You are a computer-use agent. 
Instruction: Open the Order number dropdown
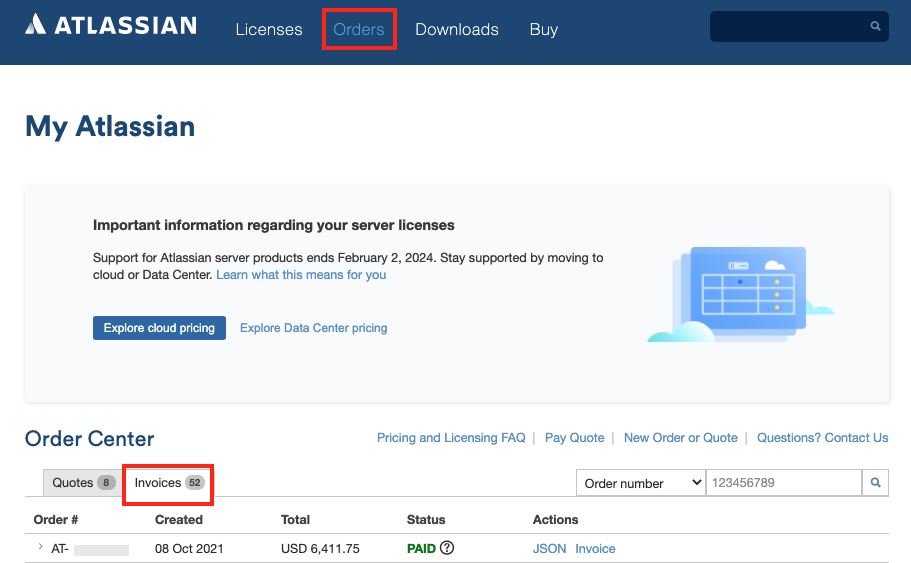(x=640, y=483)
